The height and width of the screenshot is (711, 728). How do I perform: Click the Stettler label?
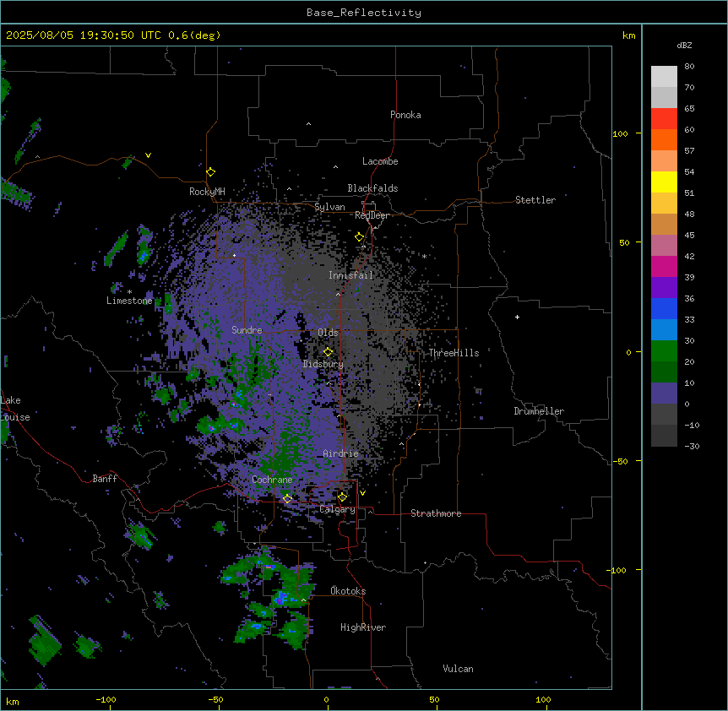pyautogui.click(x=535, y=200)
